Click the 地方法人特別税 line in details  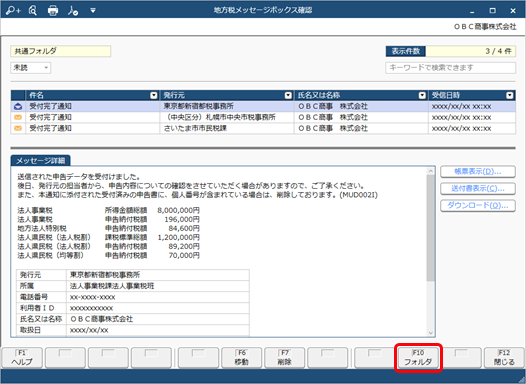pyautogui.click(x=42, y=228)
